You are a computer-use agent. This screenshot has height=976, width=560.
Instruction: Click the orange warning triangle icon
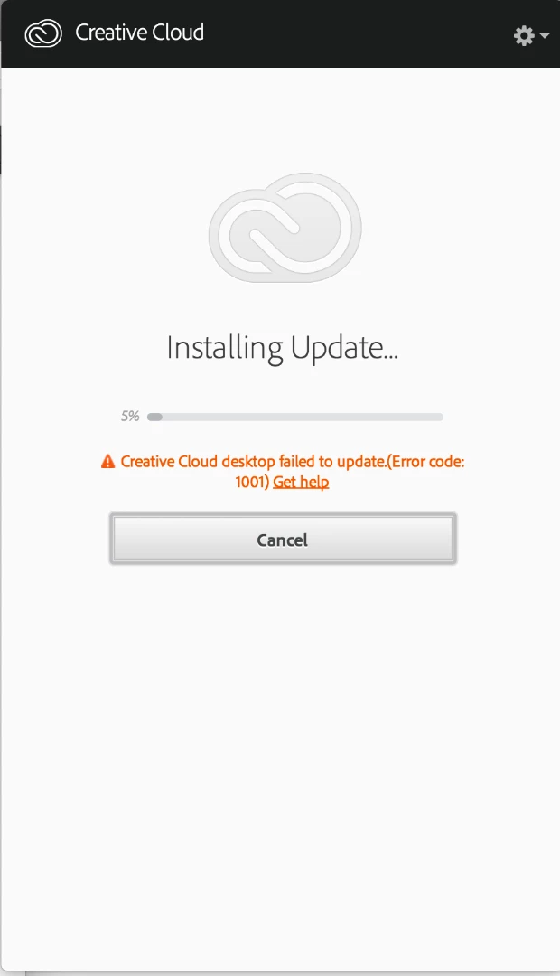click(107, 461)
